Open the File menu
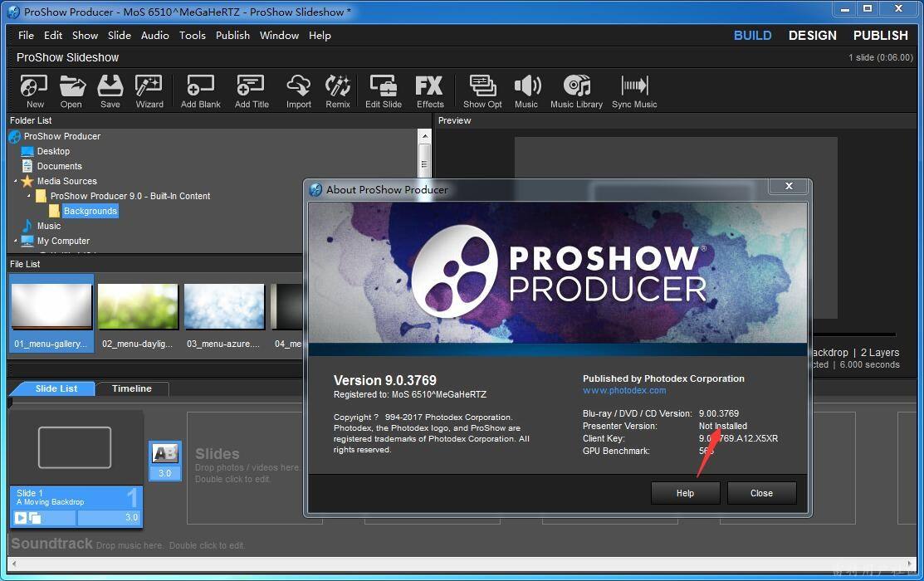924x581 pixels. 26,36
